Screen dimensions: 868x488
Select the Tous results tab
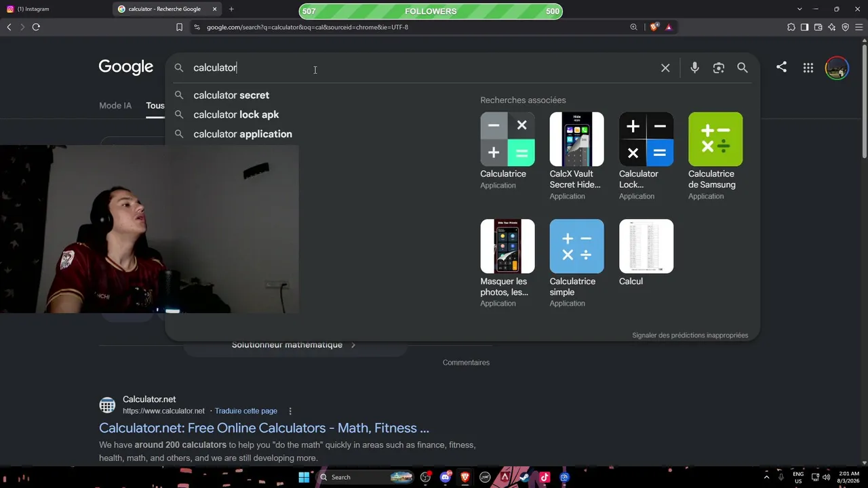pos(155,106)
